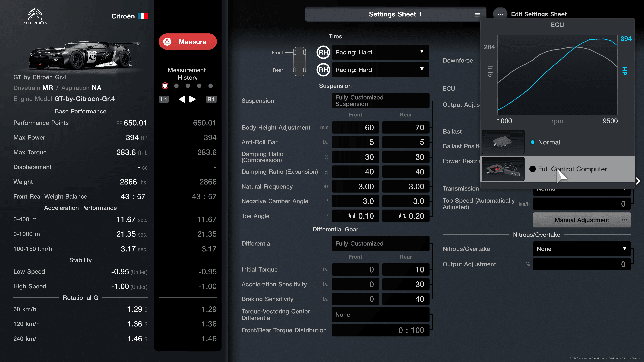Screen dimensions: 644x362
Task: Click the red Measure button
Action: (188, 42)
